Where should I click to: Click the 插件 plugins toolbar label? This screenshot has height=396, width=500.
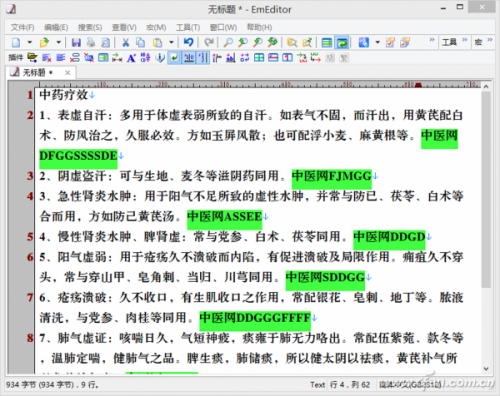(16, 58)
